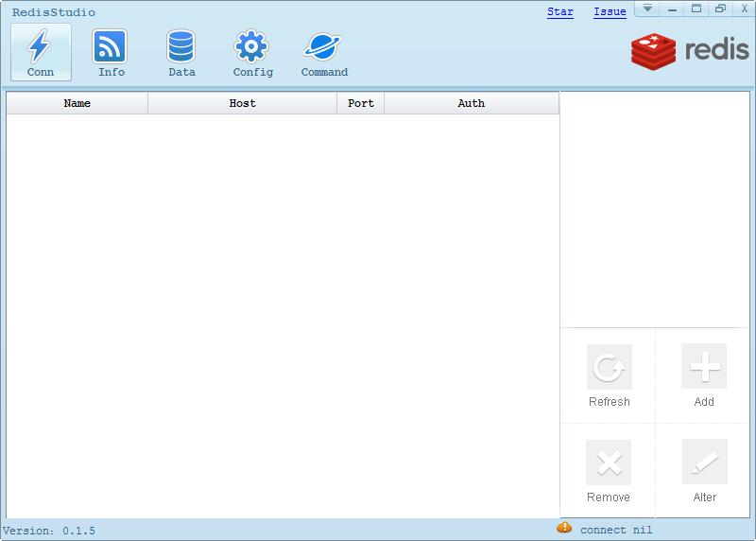Select the Port column header
This screenshot has height=541, width=756.
[361, 103]
